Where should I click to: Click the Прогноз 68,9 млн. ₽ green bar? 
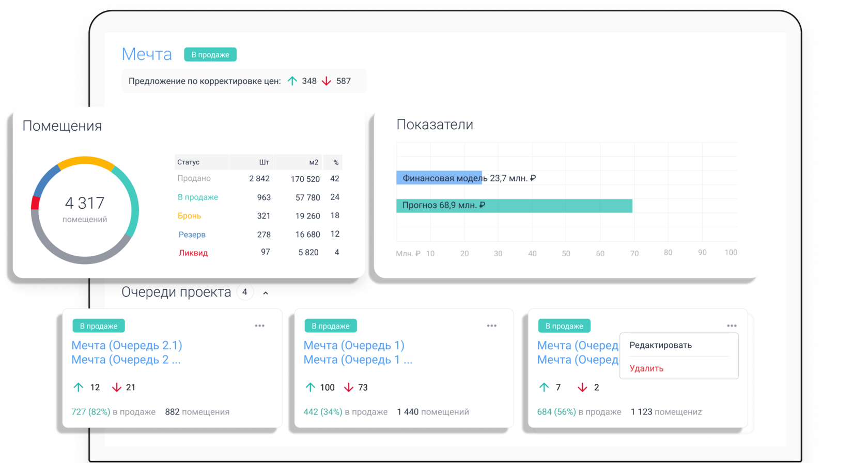coord(514,206)
